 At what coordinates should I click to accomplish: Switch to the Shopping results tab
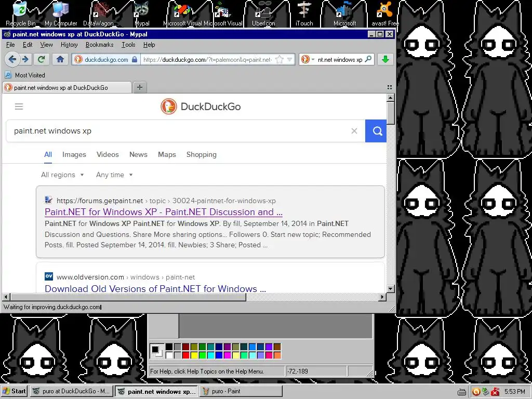pyautogui.click(x=201, y=154)
